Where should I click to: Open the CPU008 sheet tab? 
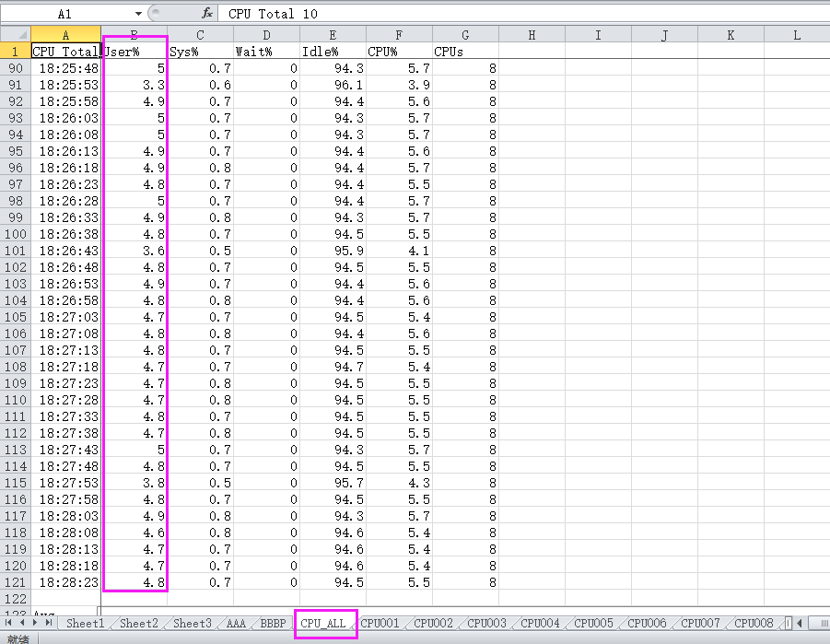pos(754,624)
